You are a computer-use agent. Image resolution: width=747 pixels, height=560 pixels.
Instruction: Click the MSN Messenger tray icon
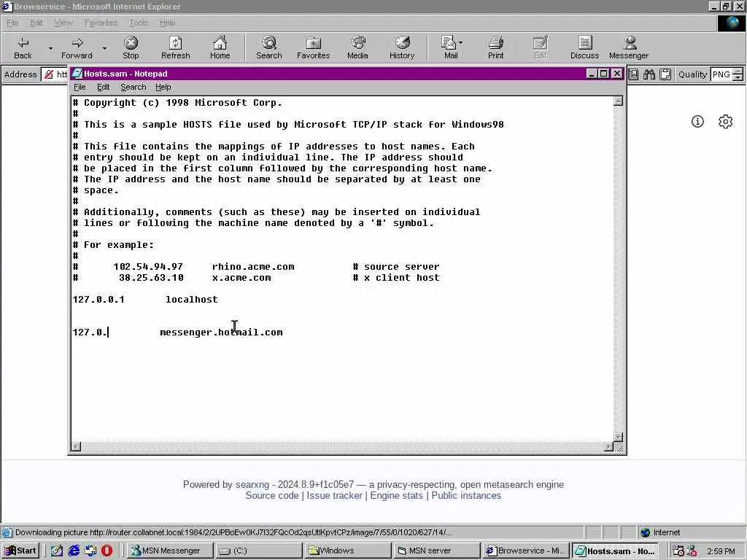pyautogui.click(x=692, y=551)
